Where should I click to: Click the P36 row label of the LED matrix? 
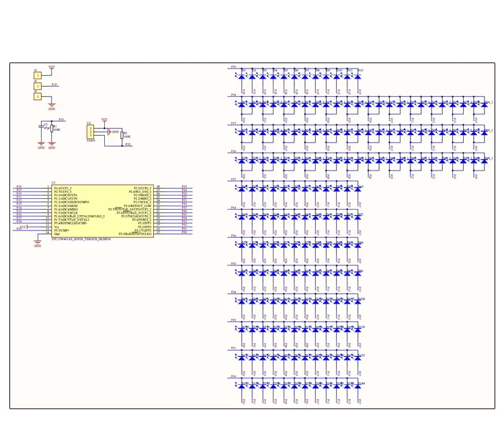click(234, 236)
